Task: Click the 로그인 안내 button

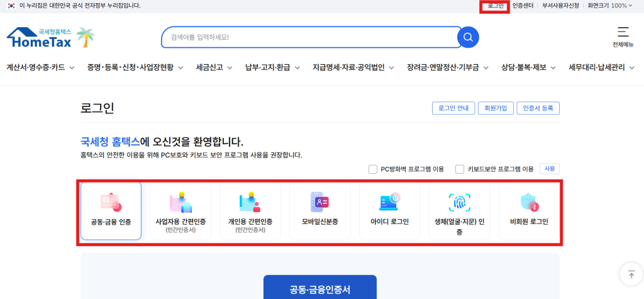Action: point(453,108)
